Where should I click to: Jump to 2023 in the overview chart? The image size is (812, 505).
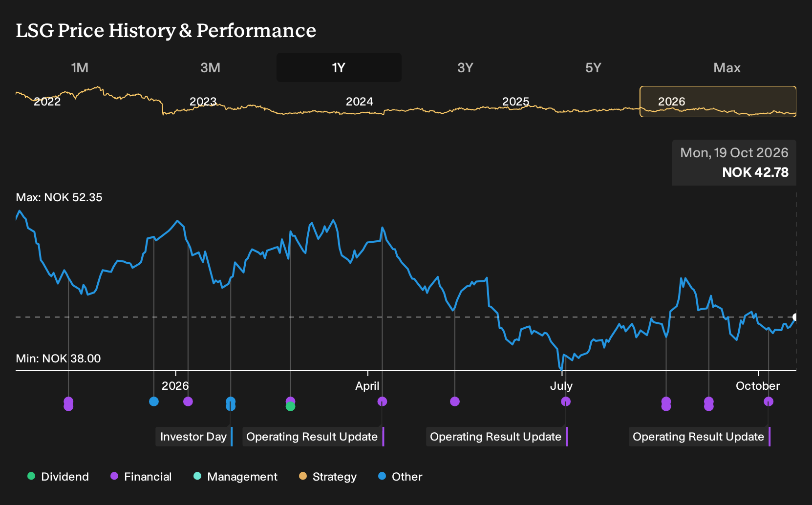203,102
